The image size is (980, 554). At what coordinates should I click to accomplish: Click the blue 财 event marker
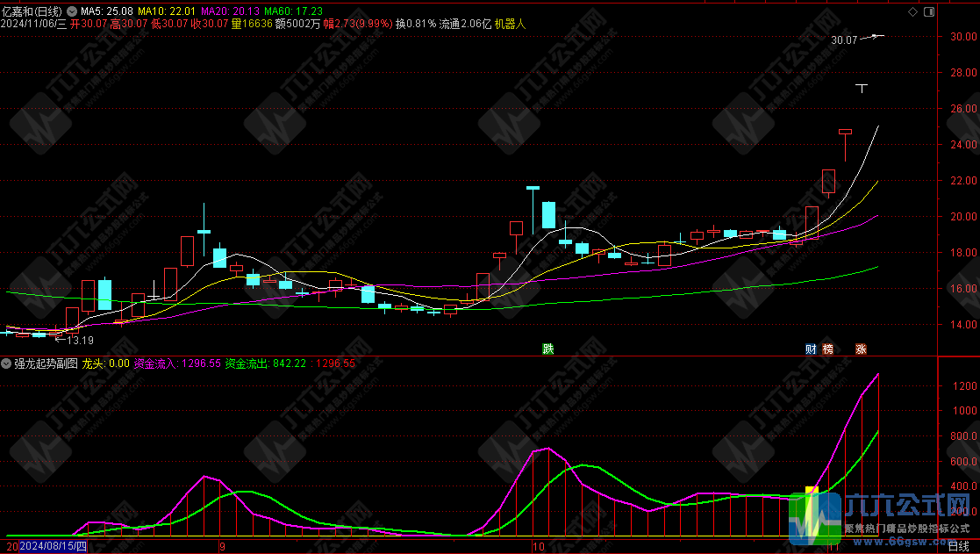[812, 349]
